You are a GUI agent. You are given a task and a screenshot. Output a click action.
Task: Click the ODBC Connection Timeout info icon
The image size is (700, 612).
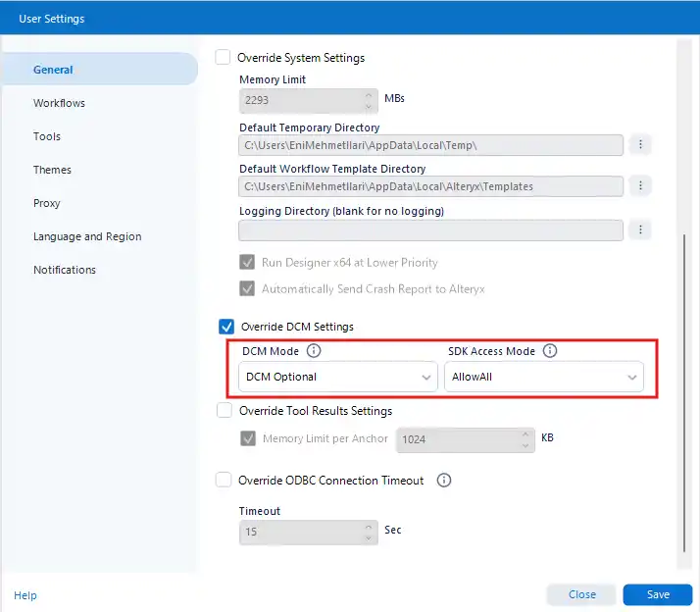pyautogui.click(x=444, y=481)
